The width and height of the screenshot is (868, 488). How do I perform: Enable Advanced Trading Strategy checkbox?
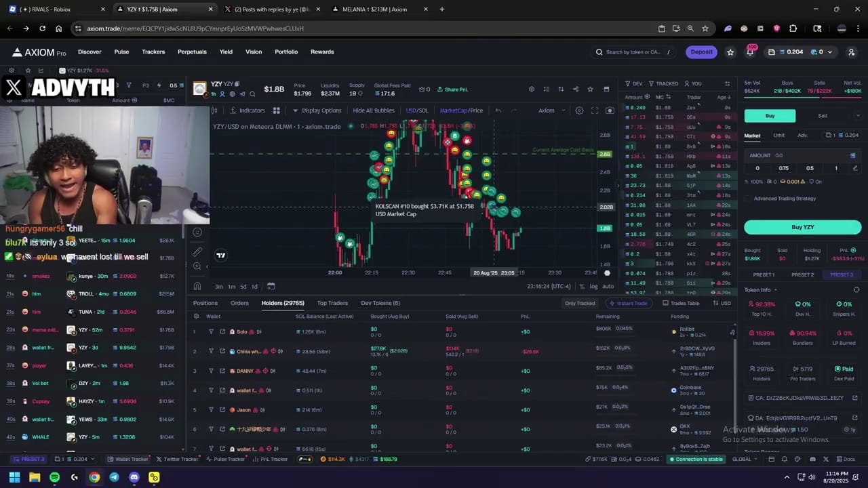pos(748,199)
